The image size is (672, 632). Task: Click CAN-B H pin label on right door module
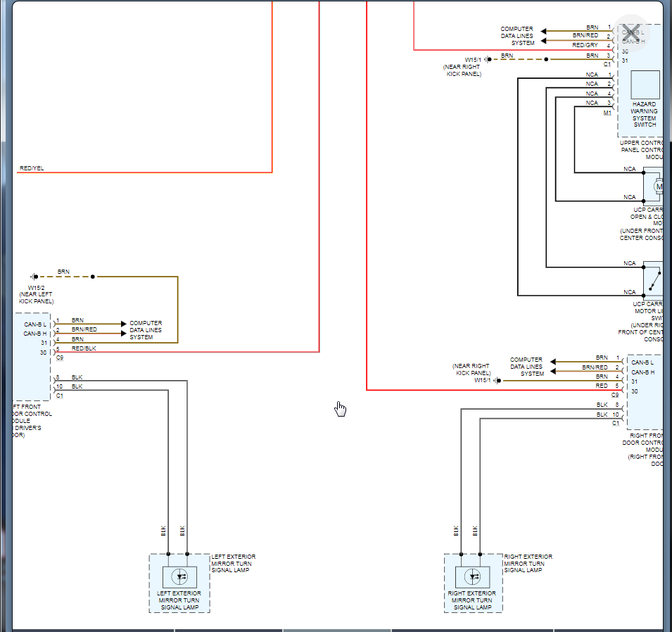point(643,372)
